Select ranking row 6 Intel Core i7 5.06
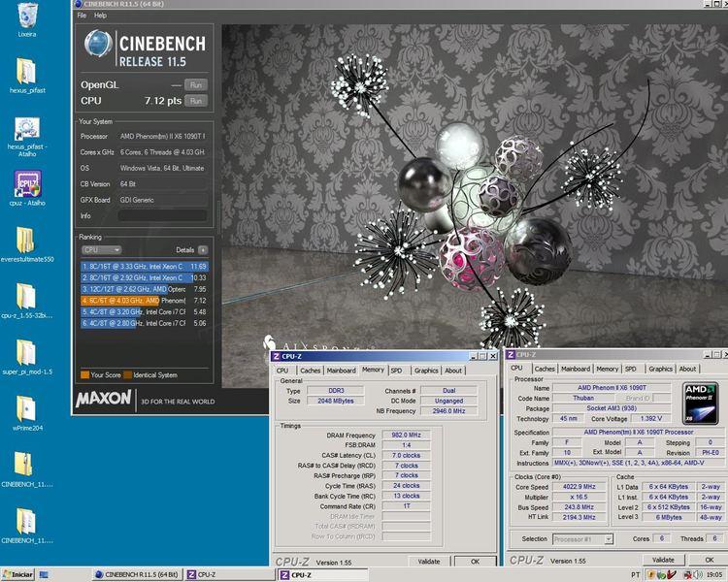Screen dimensions: 728x582 tap(145, 323)
